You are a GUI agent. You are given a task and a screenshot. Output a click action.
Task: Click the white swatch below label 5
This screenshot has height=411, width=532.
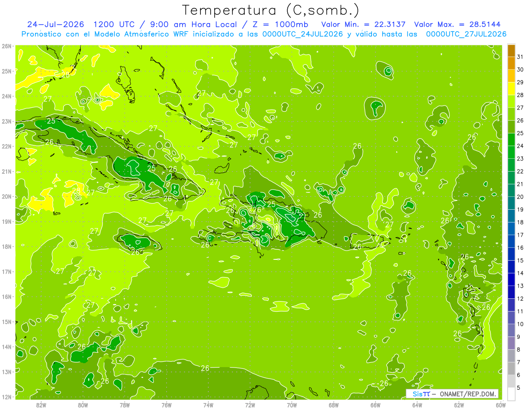click(x=511, y=394)
